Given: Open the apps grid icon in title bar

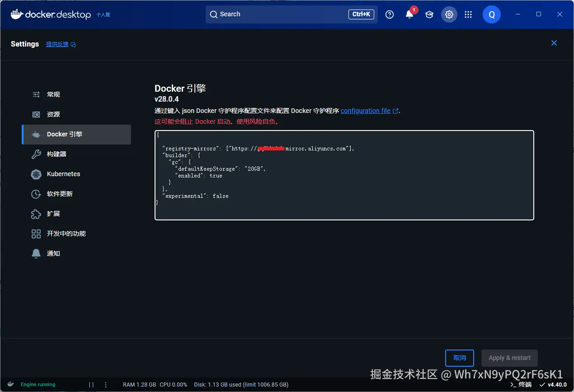Looking at the screenshot, I should pyautogui.click(x=468, y=14).
